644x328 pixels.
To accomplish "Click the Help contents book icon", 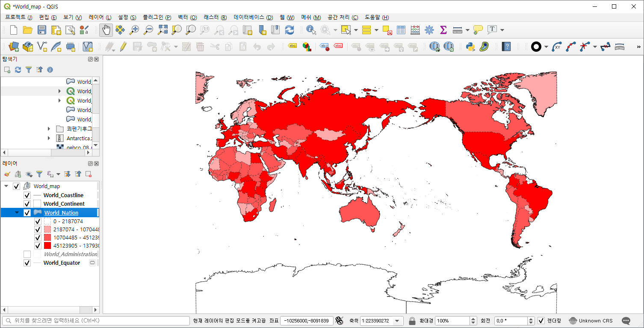I will coord(506,46).
